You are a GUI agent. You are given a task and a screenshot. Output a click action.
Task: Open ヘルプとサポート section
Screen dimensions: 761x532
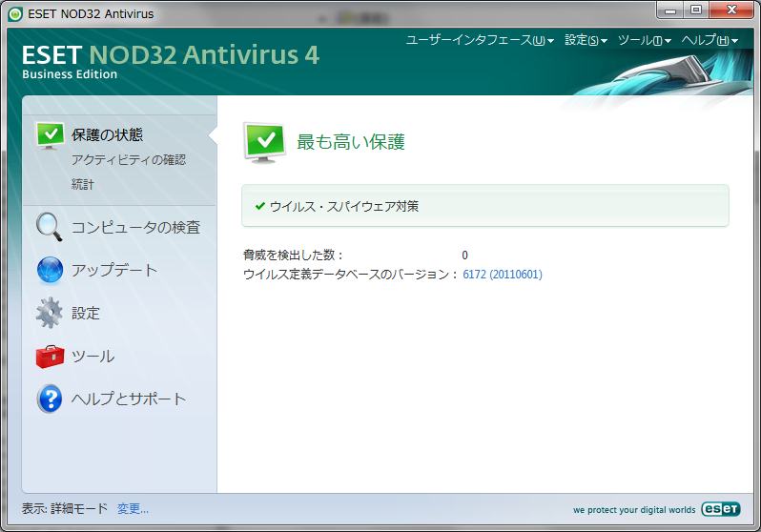(x=129, y=399)
